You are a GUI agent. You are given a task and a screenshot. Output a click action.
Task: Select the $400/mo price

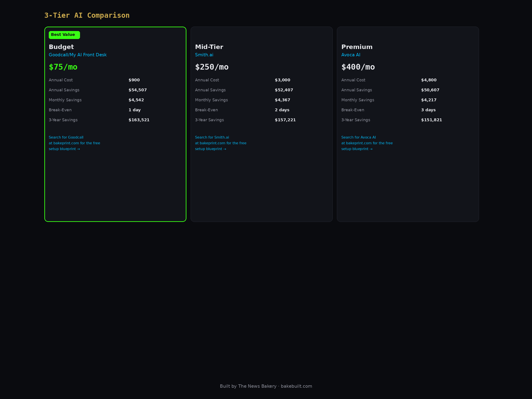[x=358, y=67]
